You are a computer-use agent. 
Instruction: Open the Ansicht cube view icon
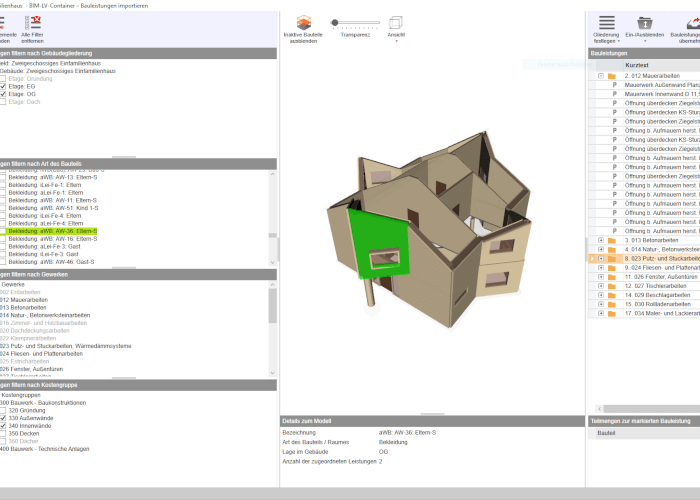pos(396,22)
